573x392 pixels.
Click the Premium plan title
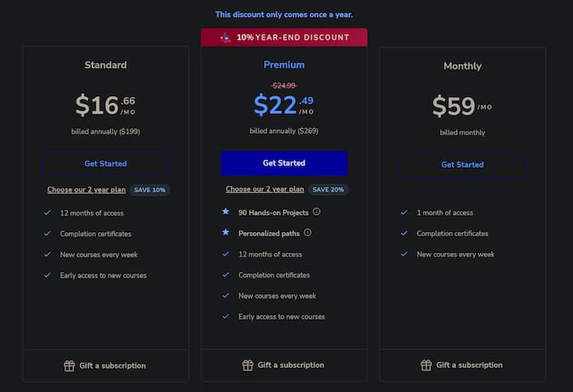click(284, 64)
